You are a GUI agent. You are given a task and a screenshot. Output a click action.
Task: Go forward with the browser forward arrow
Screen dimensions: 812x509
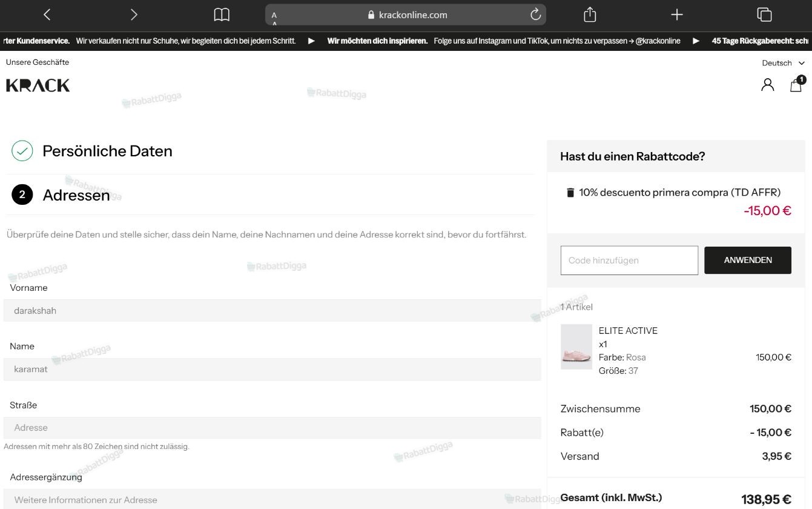[x=134, y=15]
